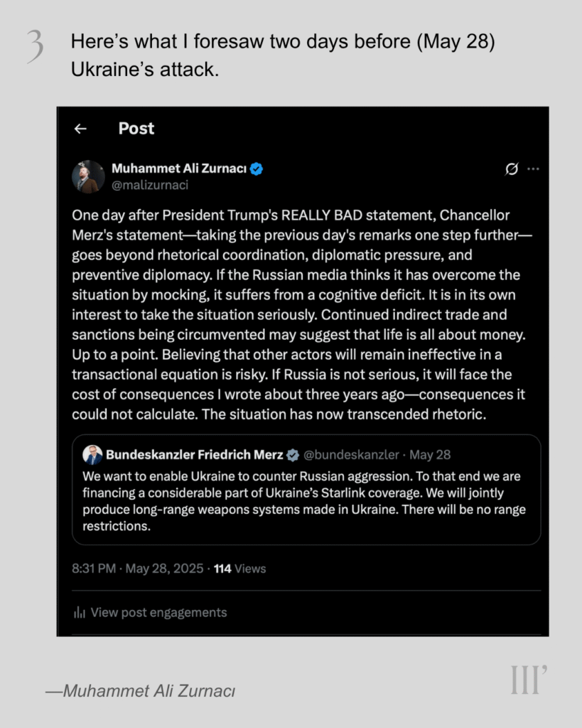Click the Bundeskanzler Friedrich Merz name

194,455
